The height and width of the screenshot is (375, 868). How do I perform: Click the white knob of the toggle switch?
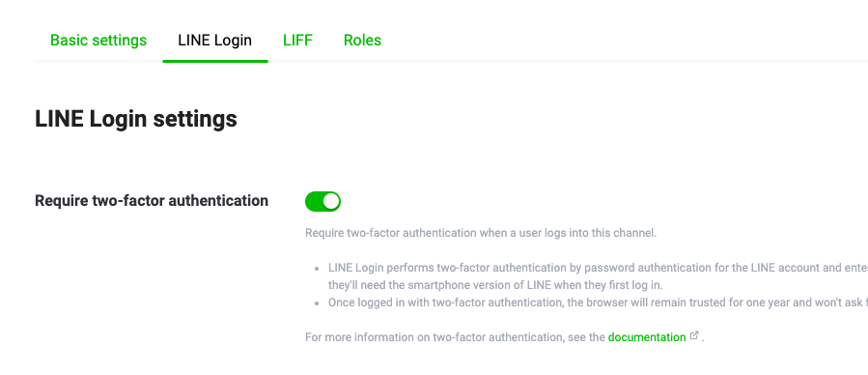click(x=331, y=202)
